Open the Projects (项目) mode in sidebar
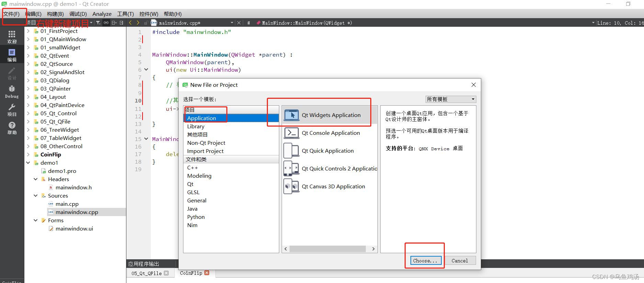The width and height of the screenshot is (644, 283). coord(12,110)
